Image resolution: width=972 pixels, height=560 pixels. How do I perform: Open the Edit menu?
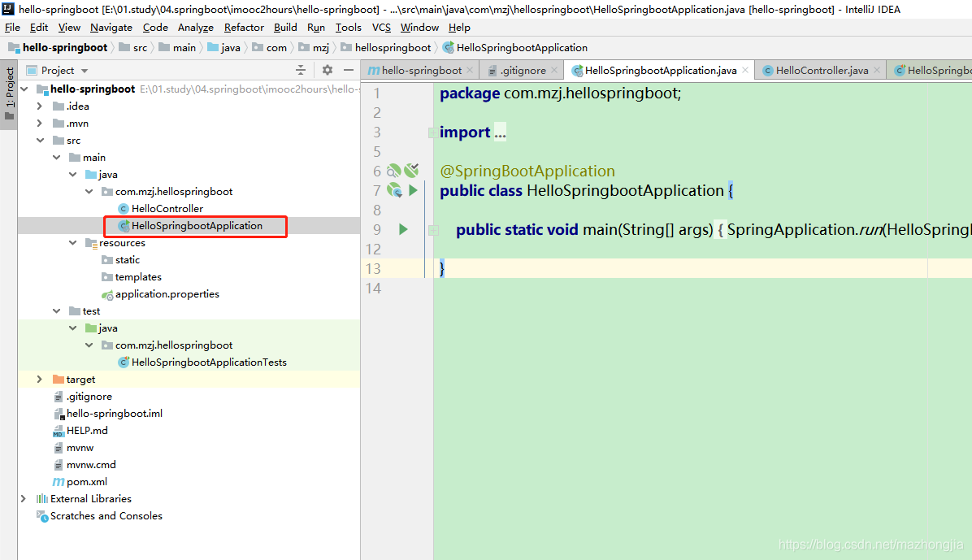pos(38,28)
